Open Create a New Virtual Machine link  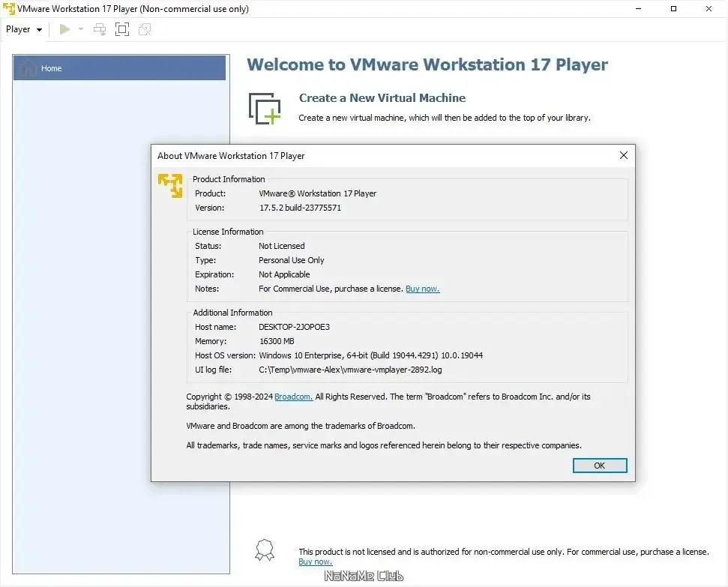tap(382, 98)
